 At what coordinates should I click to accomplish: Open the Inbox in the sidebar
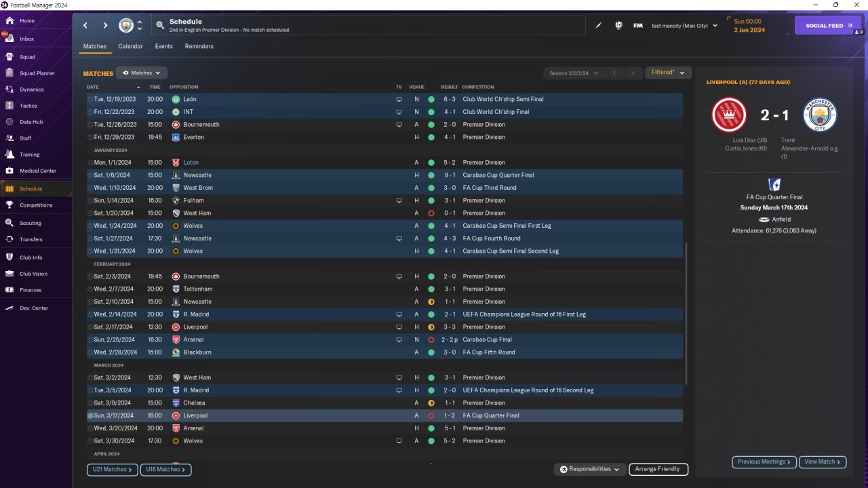coord(27,39)
